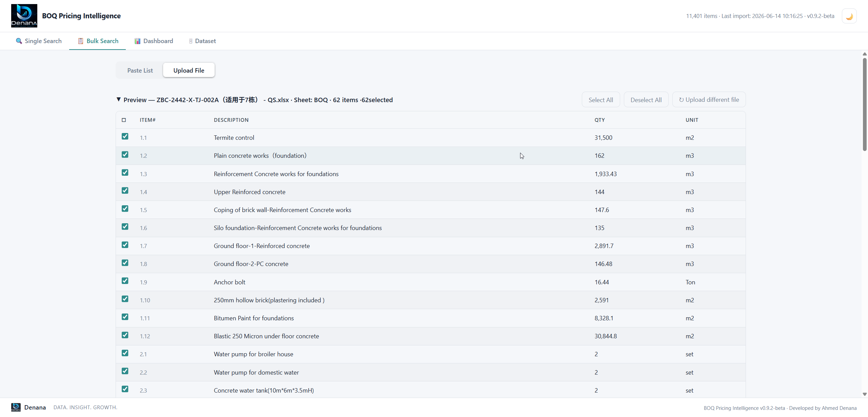Uncheck item 1.6 Silo foundation
The width and height of the screenshot is (868, 417).
click(x=125, y=226)
